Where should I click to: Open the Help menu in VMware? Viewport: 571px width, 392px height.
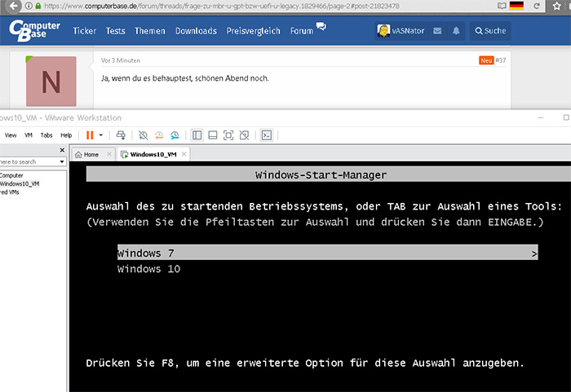pos(66,135)
